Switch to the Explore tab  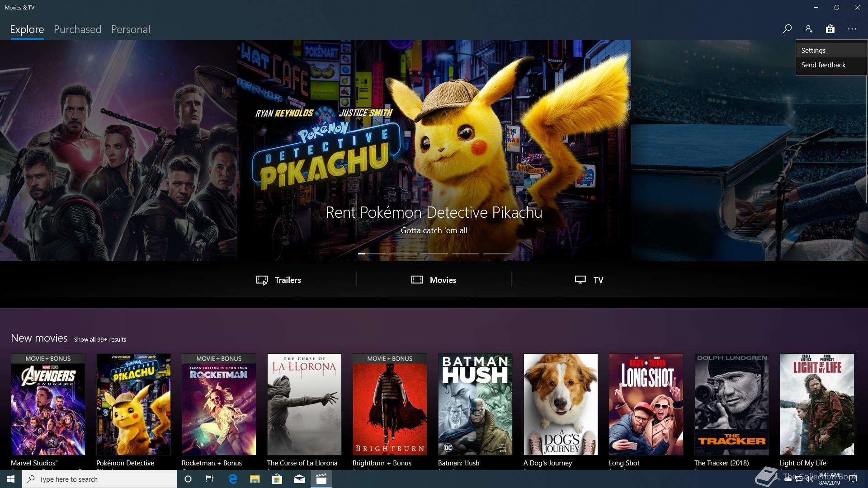27,29
